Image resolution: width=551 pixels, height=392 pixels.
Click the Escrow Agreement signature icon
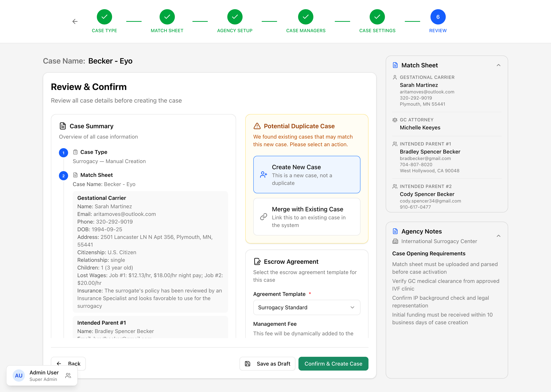point(257,262)
